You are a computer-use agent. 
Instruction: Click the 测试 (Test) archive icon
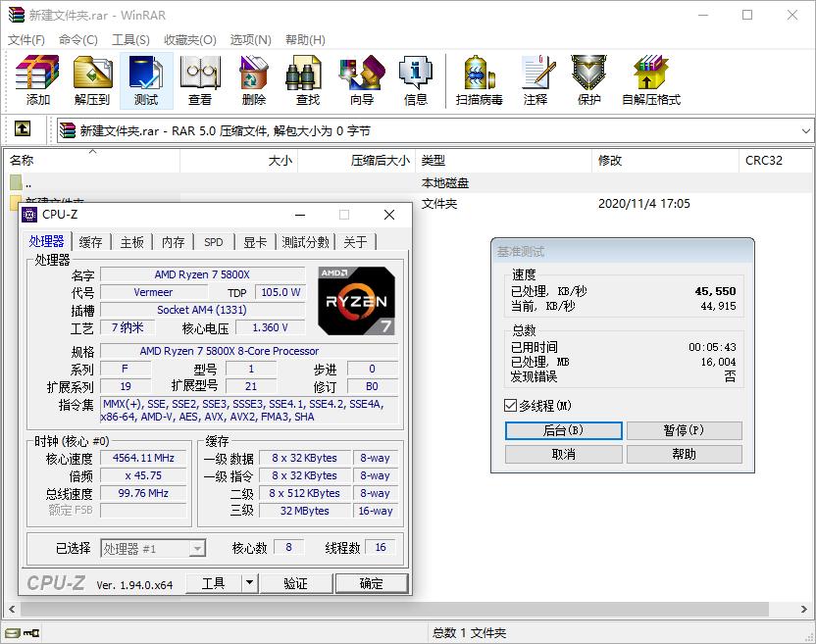(x=147, y=78)
